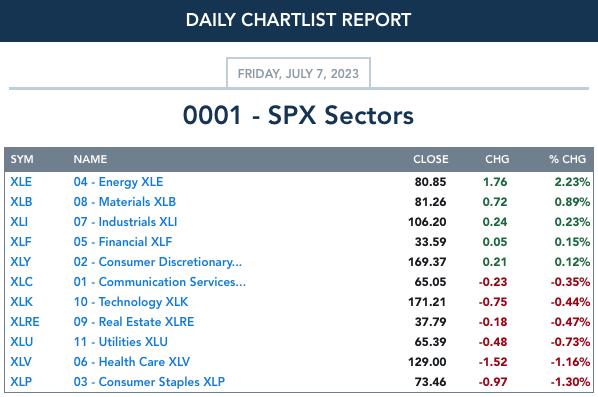
Task: Open the XLE symbol link
Action: pos(21,182)
